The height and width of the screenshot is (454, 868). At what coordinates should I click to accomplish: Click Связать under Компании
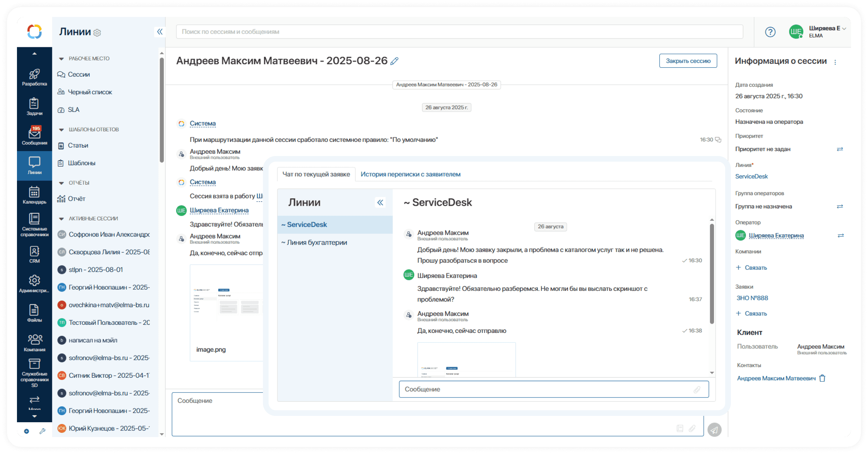pos(752,268)
